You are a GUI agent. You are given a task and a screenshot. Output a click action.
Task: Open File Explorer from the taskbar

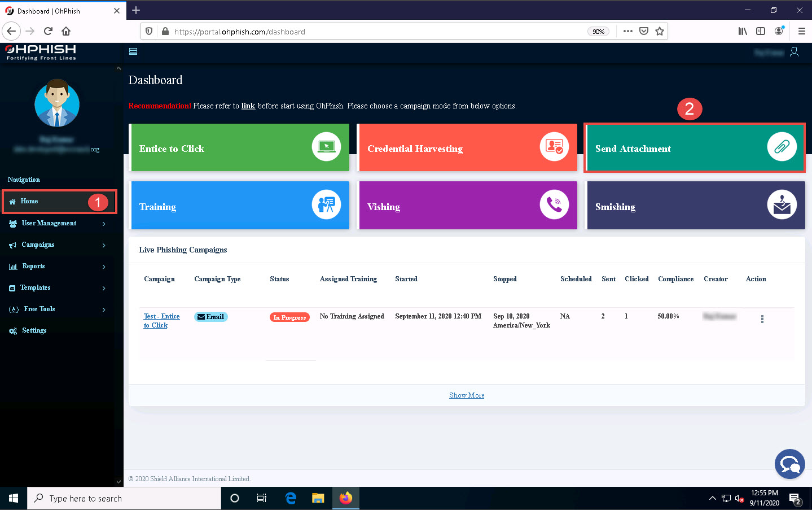[x=318, y=498]
